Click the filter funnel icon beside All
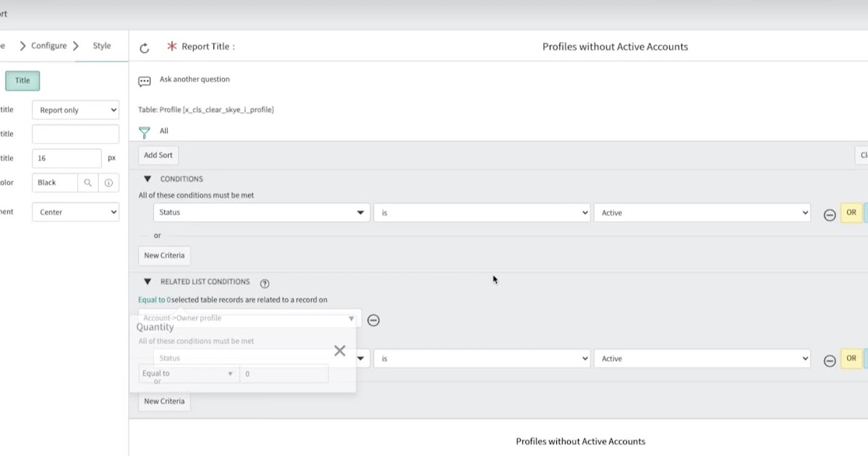 click(x=143, y=131)
